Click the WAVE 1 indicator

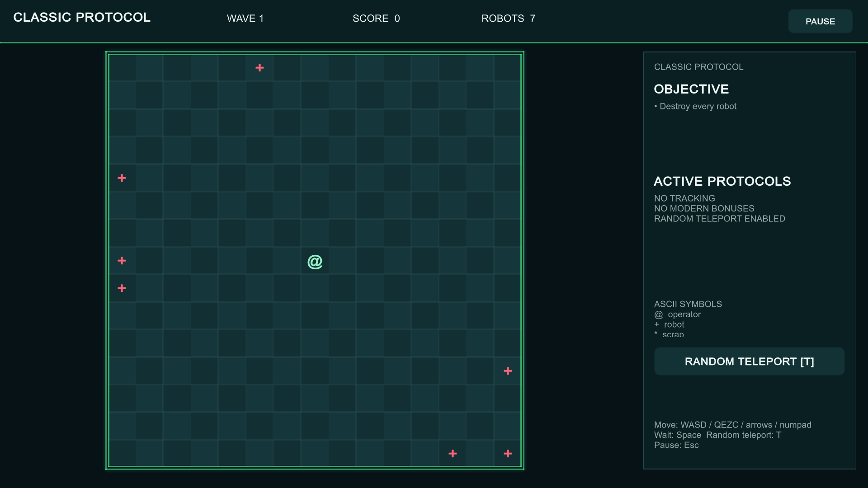[x=245, y=19]
